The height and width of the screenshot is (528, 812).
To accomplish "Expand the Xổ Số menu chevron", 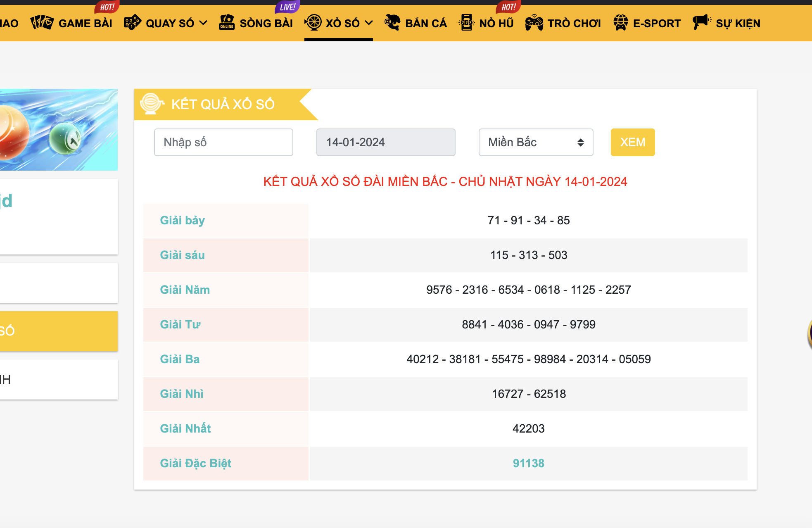I will 369,23.
